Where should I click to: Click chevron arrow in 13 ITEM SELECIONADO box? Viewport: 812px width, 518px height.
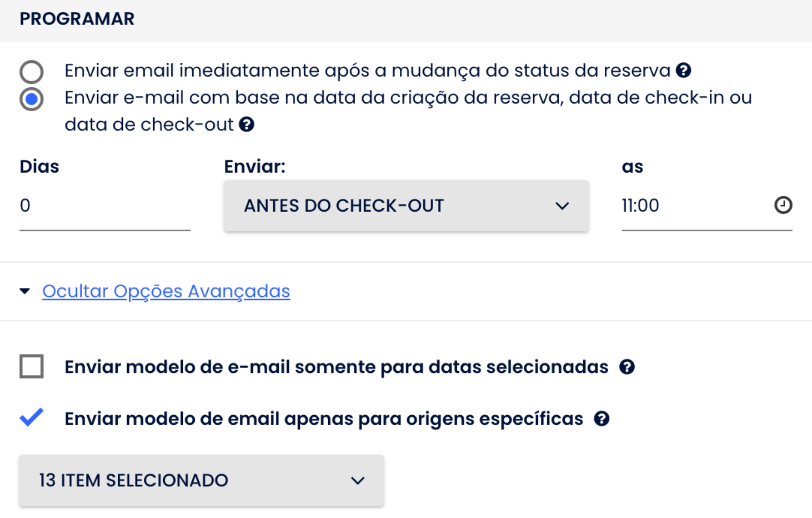358,480
